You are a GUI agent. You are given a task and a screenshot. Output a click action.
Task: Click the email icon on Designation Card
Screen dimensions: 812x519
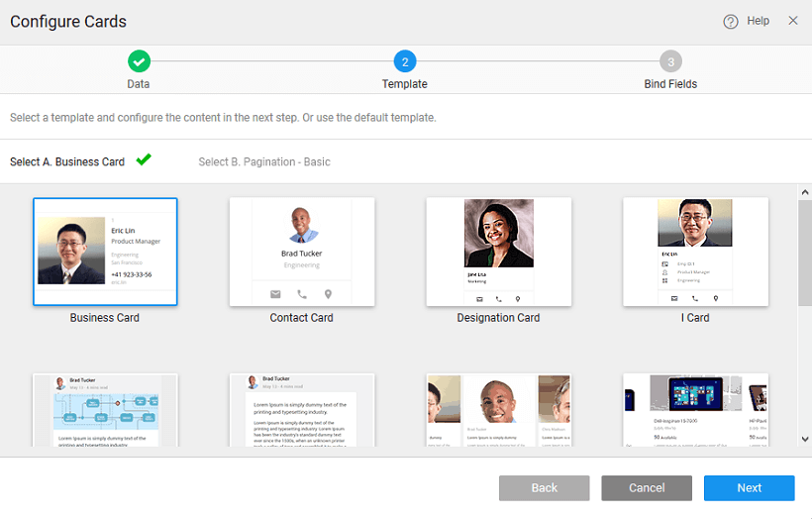[x=480, y=298]
